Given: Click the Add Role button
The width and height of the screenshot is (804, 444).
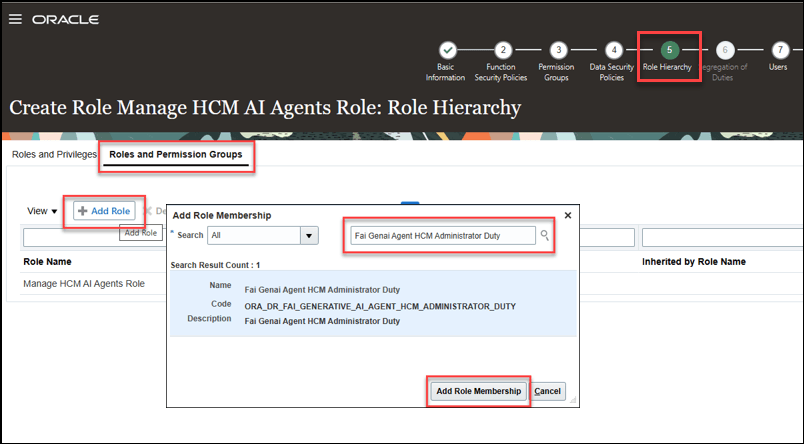Looking at the screenshot, I should [105, 211].
